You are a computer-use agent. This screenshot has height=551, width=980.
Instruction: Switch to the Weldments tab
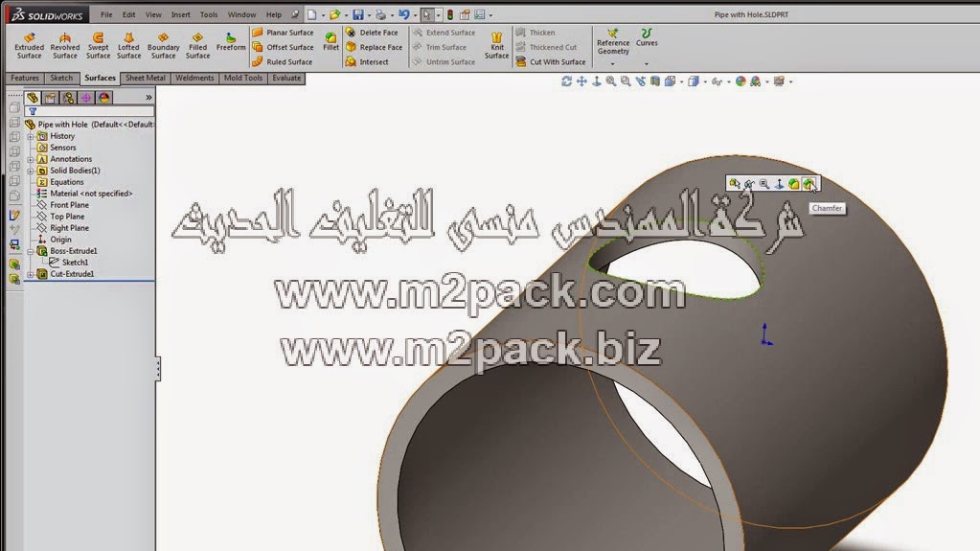click(x=194, y=79)
